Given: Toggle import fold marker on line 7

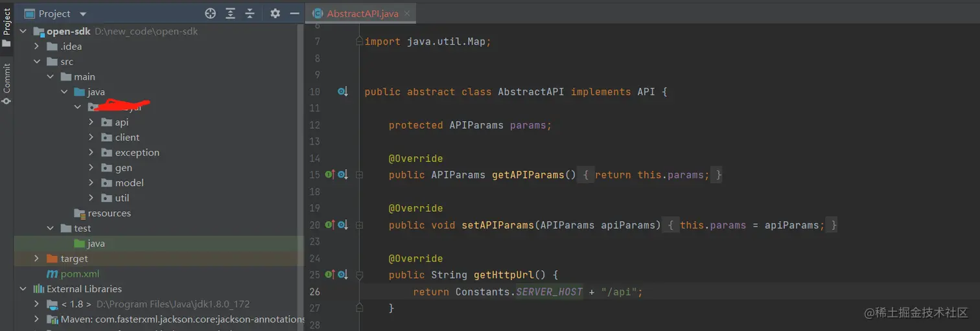Looking at the screenshot, I should [359, 41].
